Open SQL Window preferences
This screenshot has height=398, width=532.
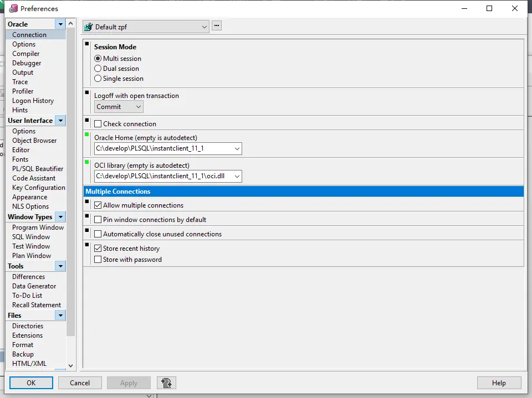(31, 236)
